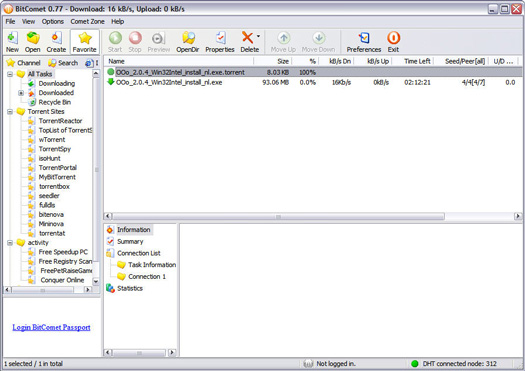Sort by the Time Left column

point(414,61)
